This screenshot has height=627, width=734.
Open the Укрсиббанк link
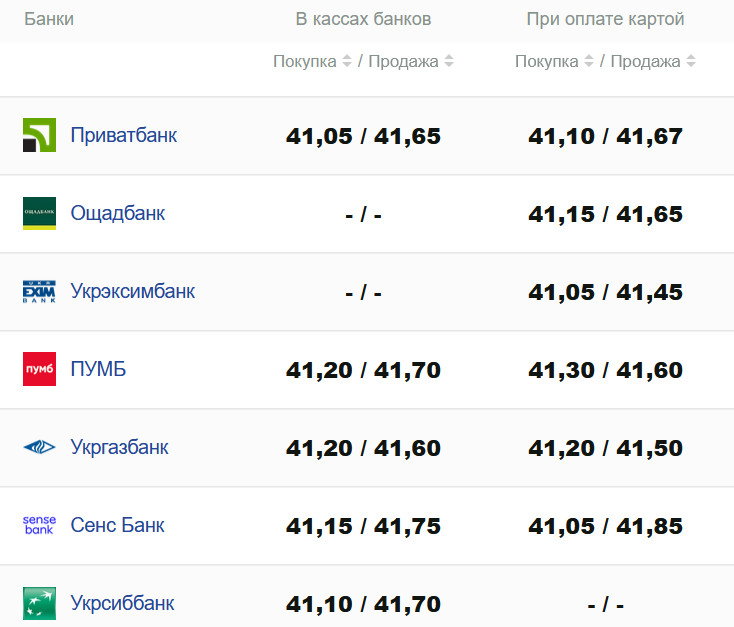click(x=122, y=603)
